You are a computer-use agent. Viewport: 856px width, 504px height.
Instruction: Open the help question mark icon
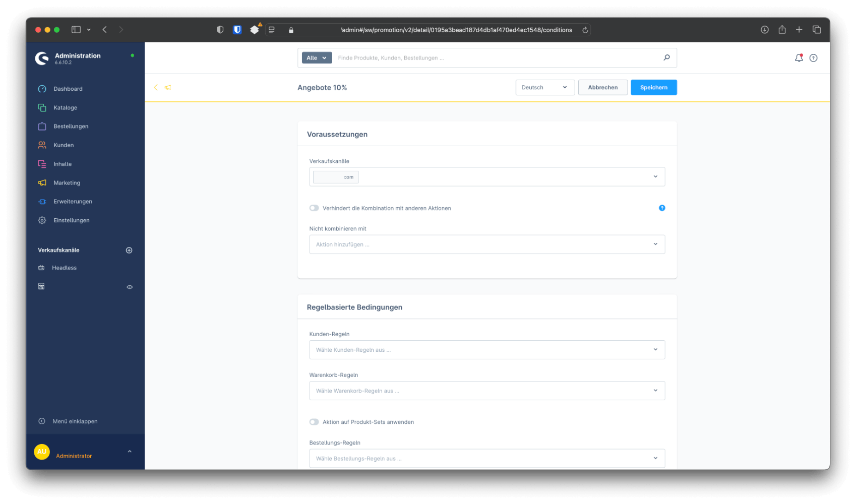click(x=813, y=58)
